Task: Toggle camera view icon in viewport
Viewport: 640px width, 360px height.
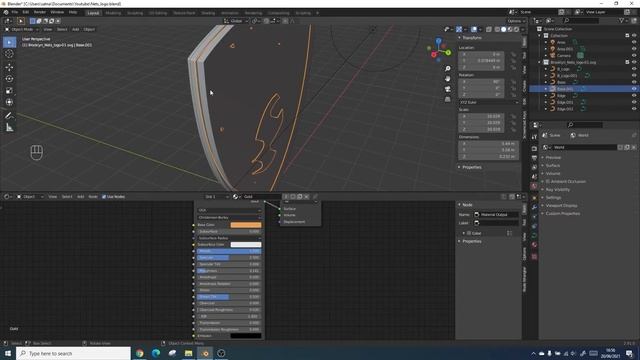Action: pyautogui.click(x=448, y=89)
